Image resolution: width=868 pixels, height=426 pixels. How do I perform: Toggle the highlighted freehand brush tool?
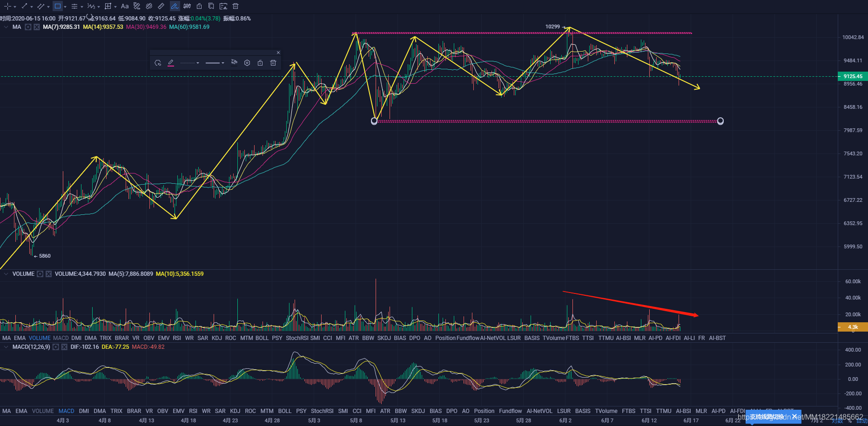tap(175, 6)
